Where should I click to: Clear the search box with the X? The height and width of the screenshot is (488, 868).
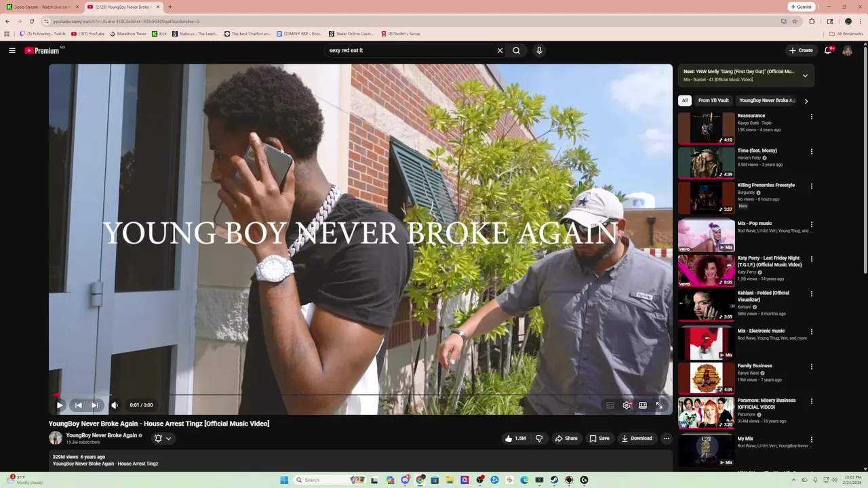[500, 50]
